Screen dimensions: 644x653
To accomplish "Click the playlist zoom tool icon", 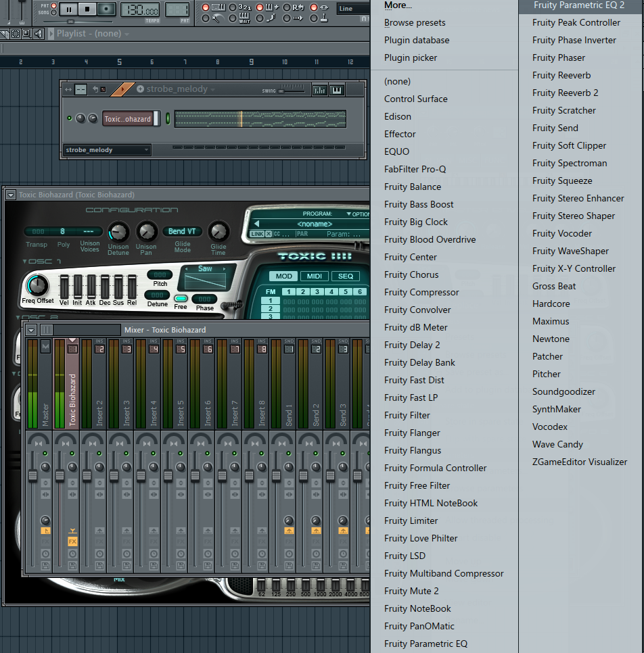I will pyautogui.click(x=26, y=34).
